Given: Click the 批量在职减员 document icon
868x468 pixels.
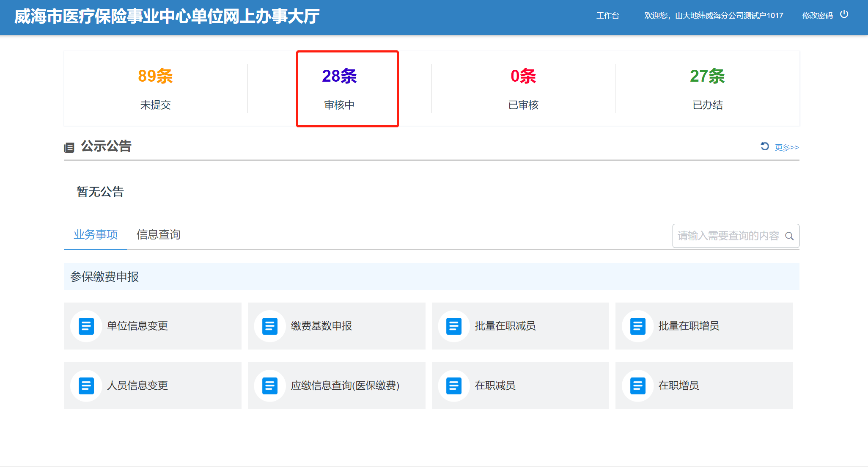Looking at the screenshot, I should click(454, 326).
